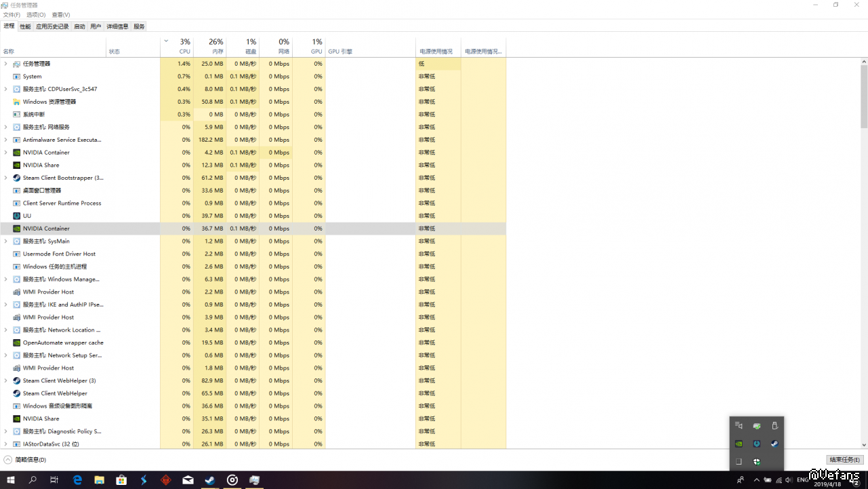868x489 pixels.
Task: Open the 文件(F) menu
Action: pos(12,15)
